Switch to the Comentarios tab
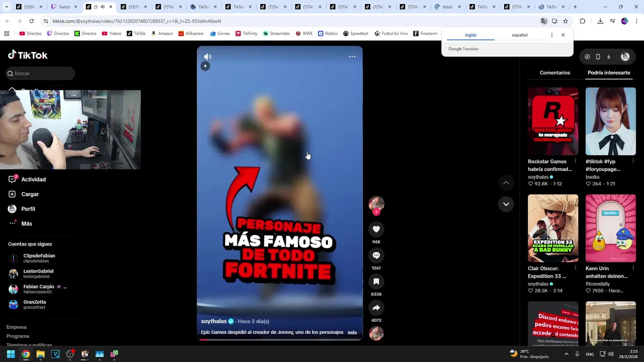This screenshot has height=362, width=644. click(555, 73)
